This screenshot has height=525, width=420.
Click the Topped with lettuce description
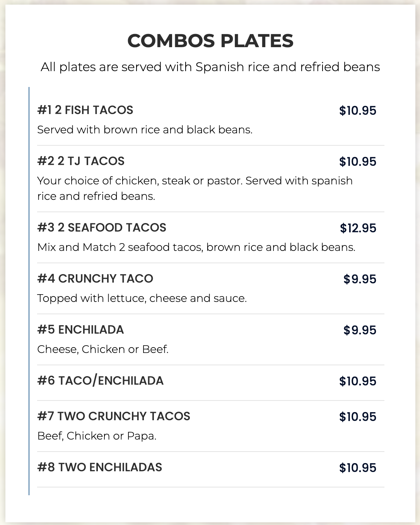(142, 298)
